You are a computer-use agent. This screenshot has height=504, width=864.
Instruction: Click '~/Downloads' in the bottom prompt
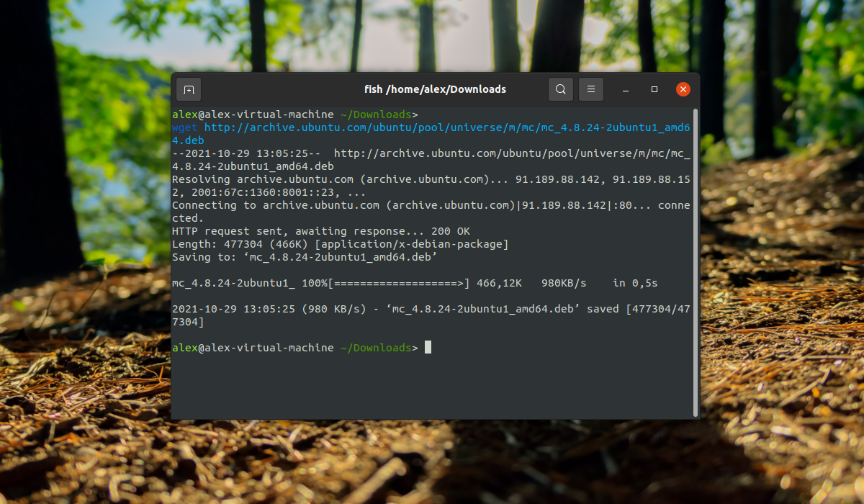[x=374, y=348]
